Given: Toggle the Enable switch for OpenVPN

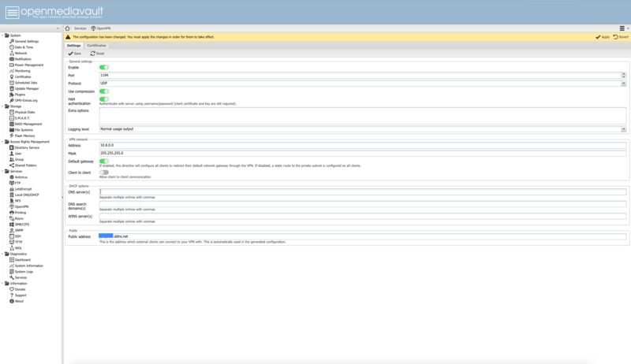Looking at the screenshot, I should [103, 68].
